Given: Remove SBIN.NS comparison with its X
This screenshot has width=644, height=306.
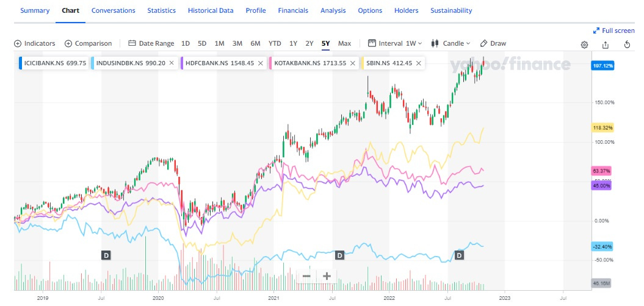Looking at the screenshot, I should click(419, 63).
